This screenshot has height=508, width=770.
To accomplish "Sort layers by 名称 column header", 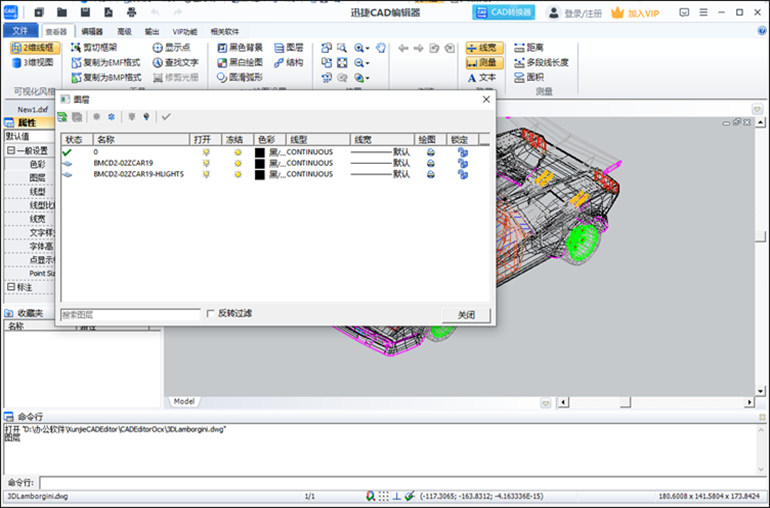I will tap(141, 140).
